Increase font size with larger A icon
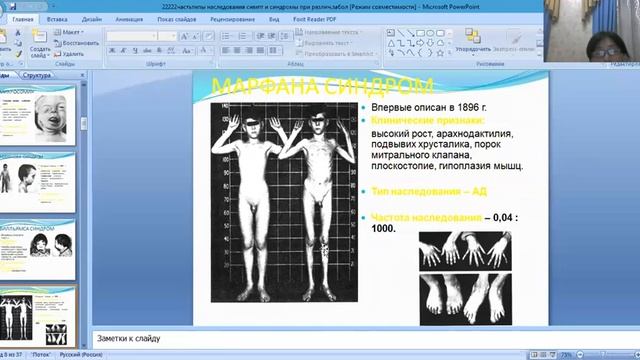The height and width of the screenshot is (360, 640). coord(184,36)
